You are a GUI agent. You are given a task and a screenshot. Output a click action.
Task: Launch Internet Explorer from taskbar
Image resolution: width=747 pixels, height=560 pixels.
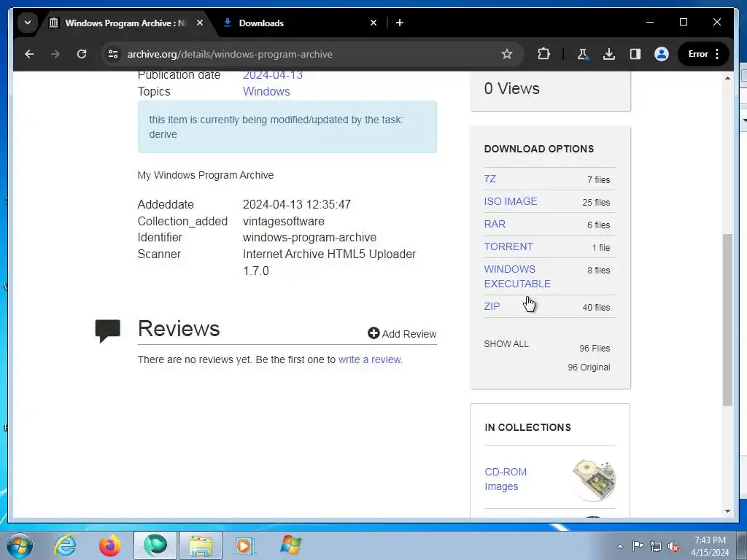[64, 545]
